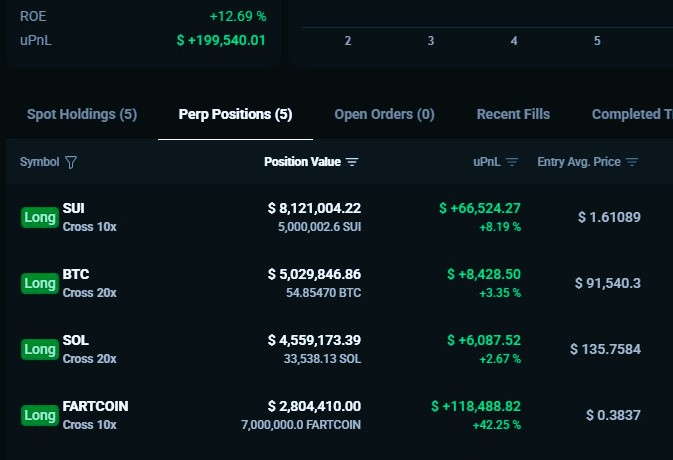This screenshot has width=673, height=460.
Task: Click the uPnL sort icon
Action: click(x=512, y=162)
